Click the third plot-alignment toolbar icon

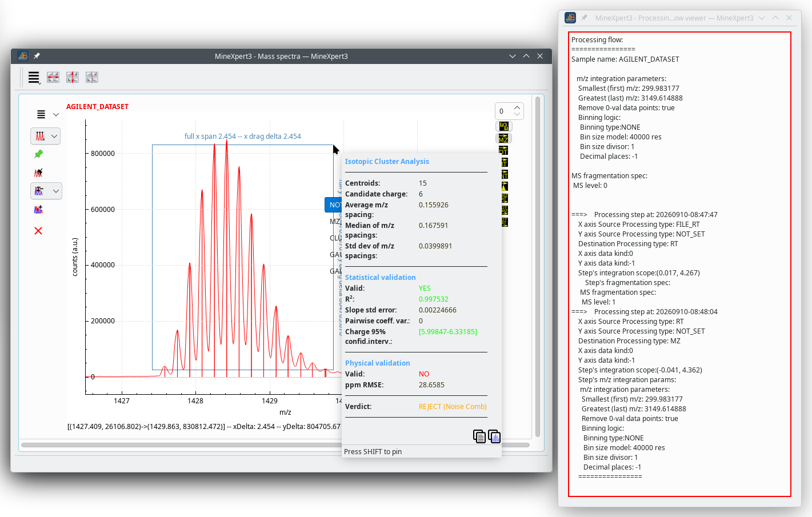(92, 77)
